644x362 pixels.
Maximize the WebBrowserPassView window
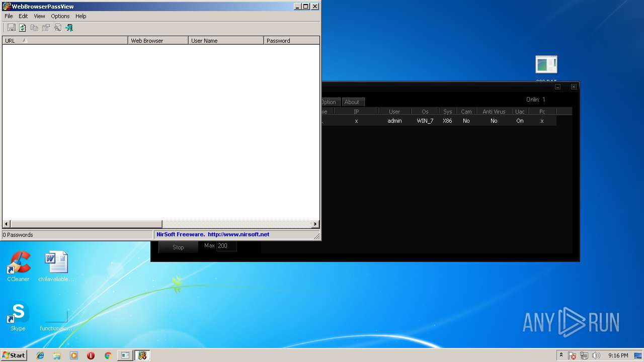(306, 7)
